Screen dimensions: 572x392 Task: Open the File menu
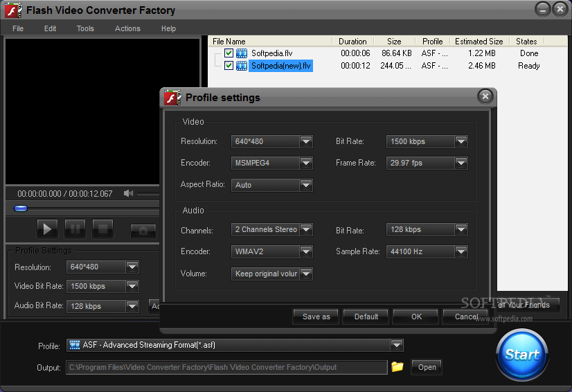18,28
